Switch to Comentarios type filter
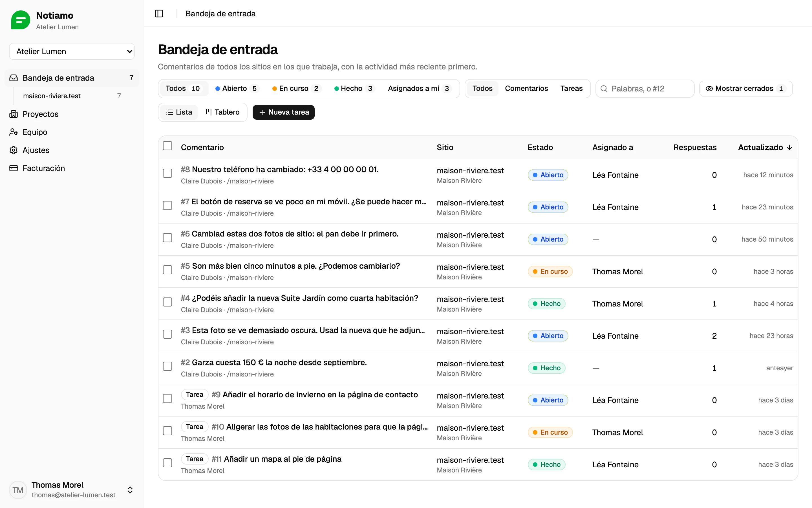 526,89
